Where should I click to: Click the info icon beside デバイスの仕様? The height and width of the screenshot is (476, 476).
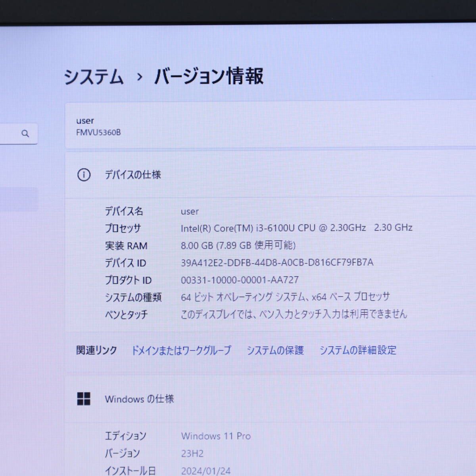point(84,175)
